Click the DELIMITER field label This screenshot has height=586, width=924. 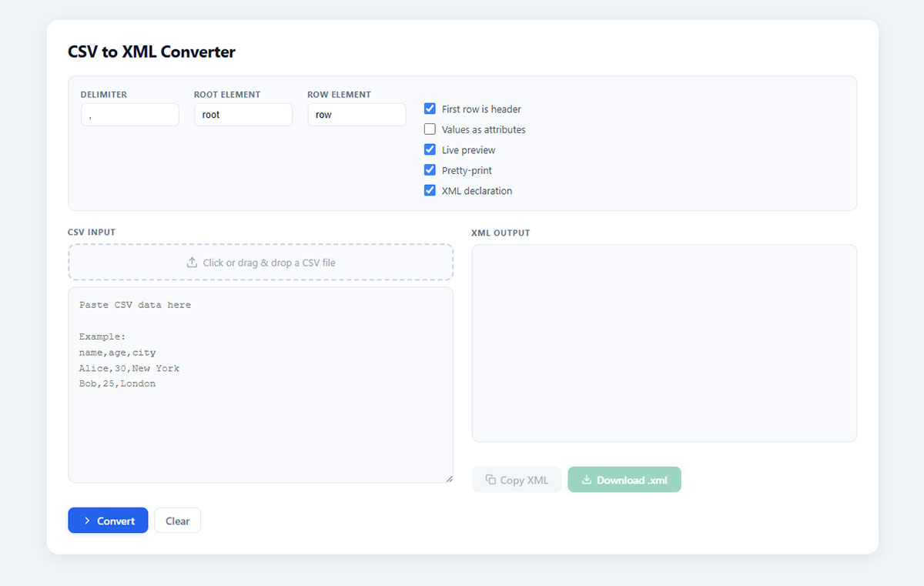[x=104, y=95]
